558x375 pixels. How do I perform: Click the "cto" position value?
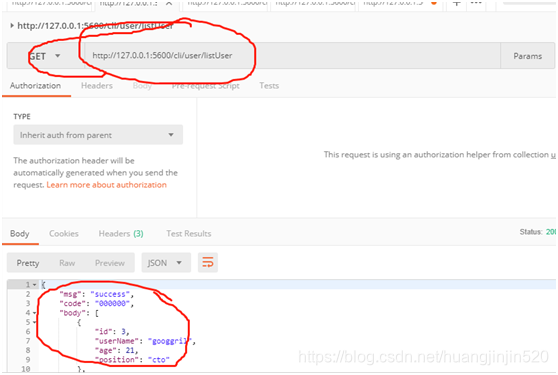[159, 360]
